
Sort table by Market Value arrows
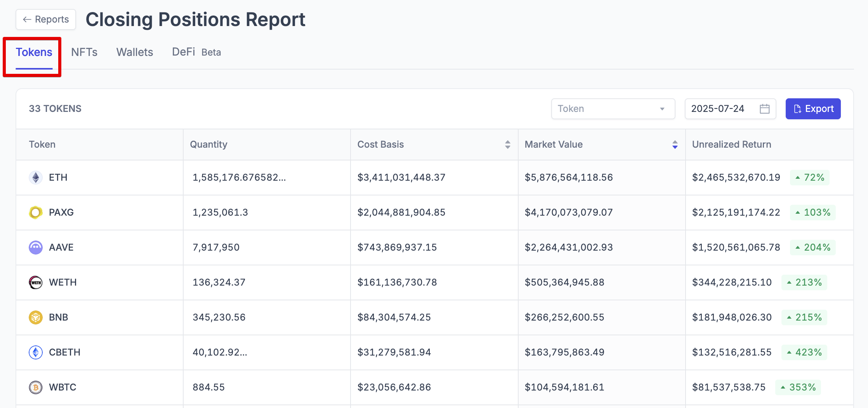pos(675,145)
